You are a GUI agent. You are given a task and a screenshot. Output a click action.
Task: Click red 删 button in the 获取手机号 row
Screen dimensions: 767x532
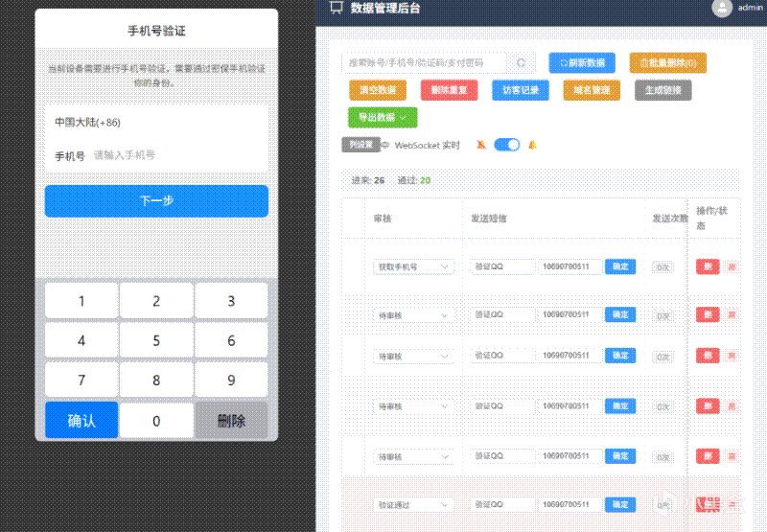708,266
